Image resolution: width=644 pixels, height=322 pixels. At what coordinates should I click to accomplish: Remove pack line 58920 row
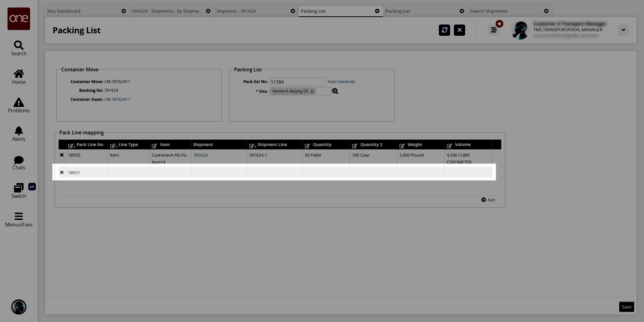pyautogui.click(x=62, y=155)
